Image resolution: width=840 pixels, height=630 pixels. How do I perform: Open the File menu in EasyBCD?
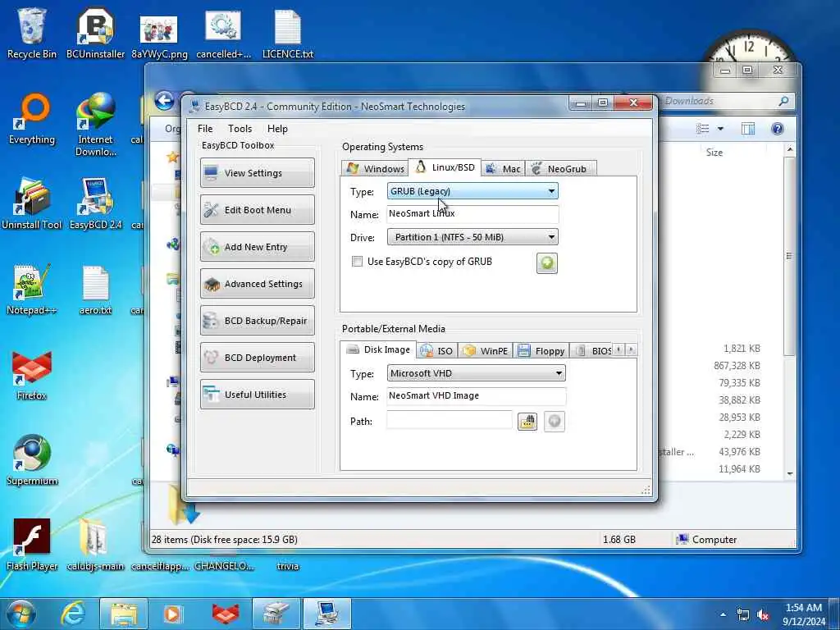(204, 129)
